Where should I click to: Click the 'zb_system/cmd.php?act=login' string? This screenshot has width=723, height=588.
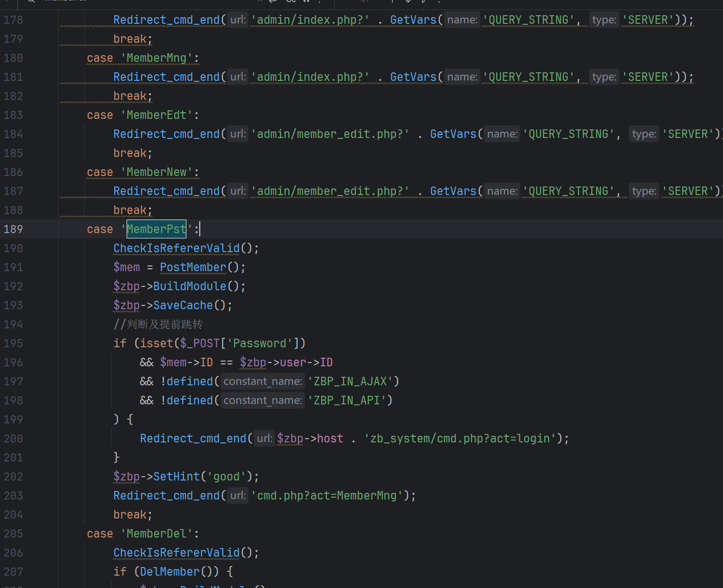[460, 439]
